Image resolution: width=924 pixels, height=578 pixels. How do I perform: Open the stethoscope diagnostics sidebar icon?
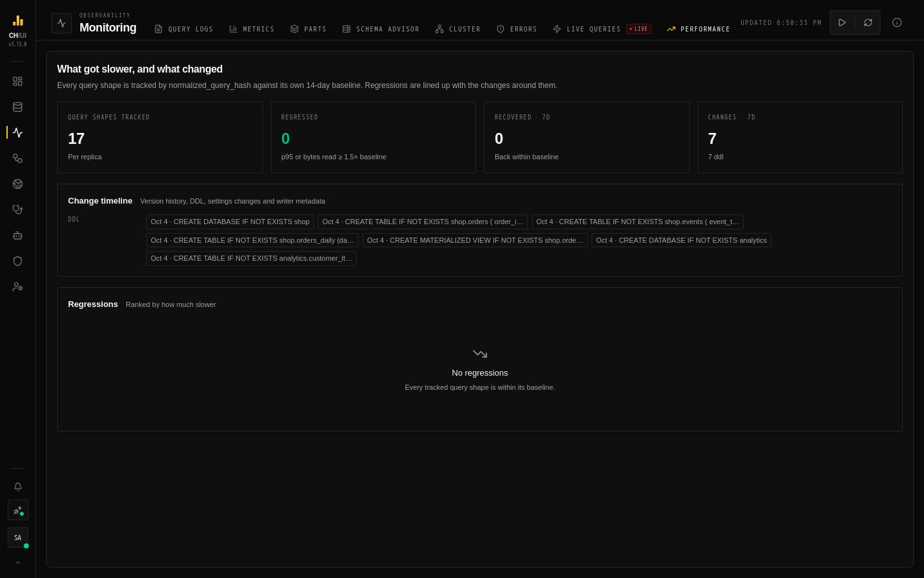[x=18, y=210]
